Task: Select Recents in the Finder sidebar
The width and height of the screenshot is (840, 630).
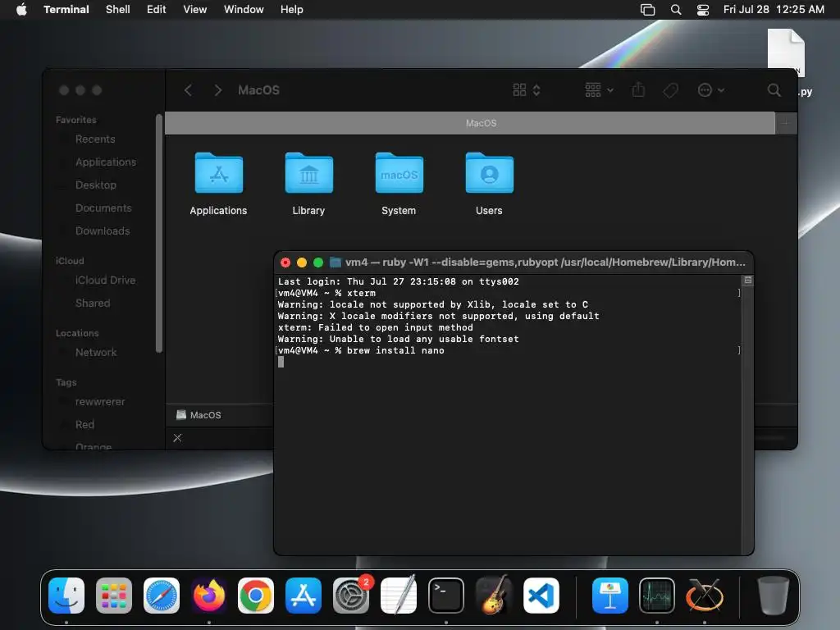Action: tap(95, 139)
